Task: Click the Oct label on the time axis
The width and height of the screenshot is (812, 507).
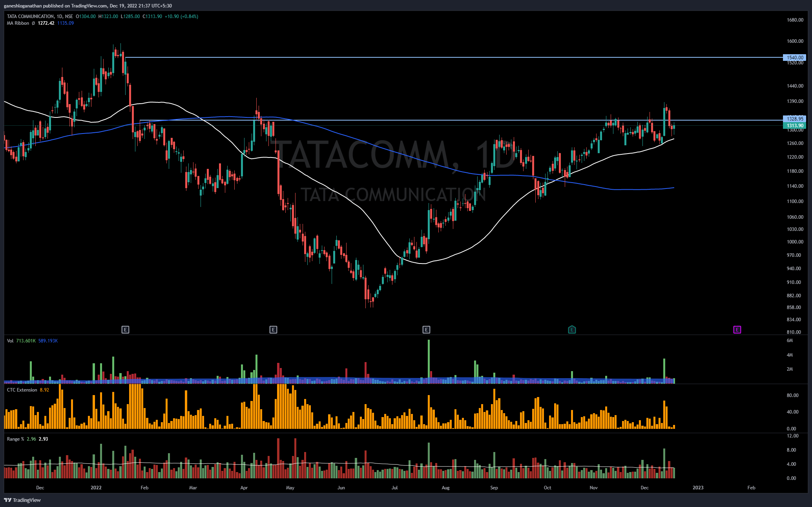Action: point(547,488)
